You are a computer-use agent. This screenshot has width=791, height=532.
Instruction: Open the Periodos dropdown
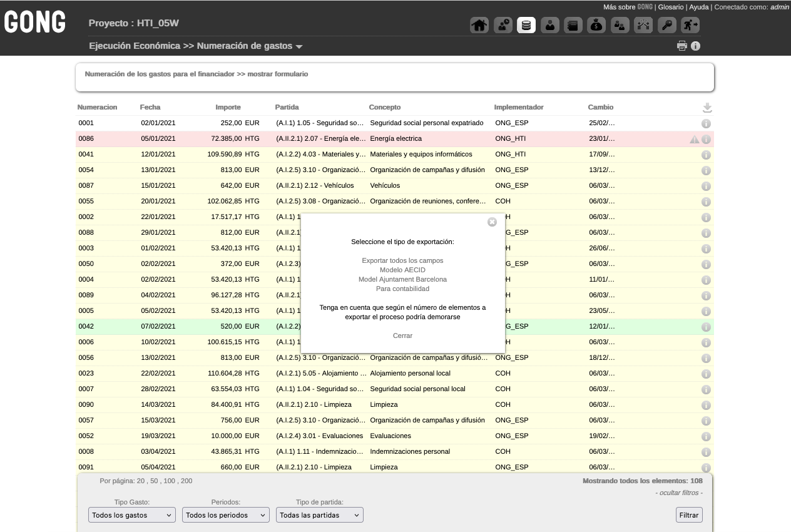(x=226, y=515)
